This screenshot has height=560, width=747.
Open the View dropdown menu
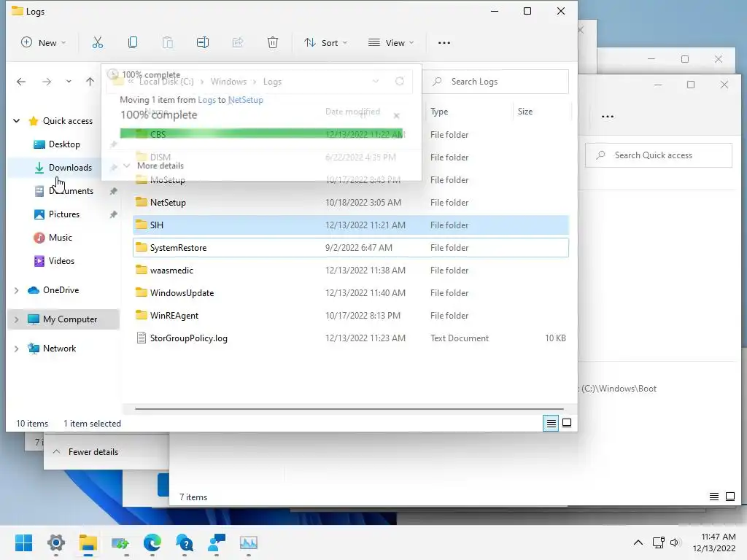(x=391, y=43)
